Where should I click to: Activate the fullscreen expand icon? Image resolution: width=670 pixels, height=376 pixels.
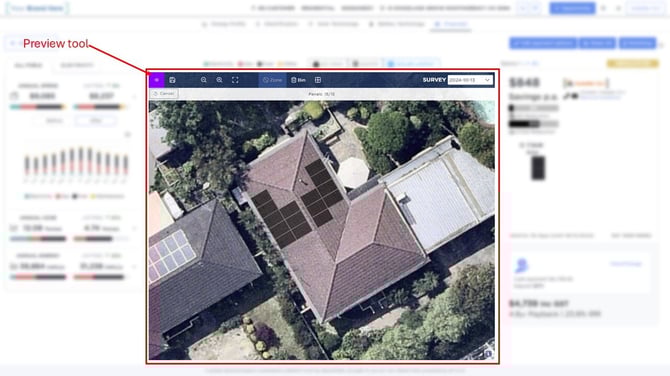pyautogui.click(x=235, y=80)
